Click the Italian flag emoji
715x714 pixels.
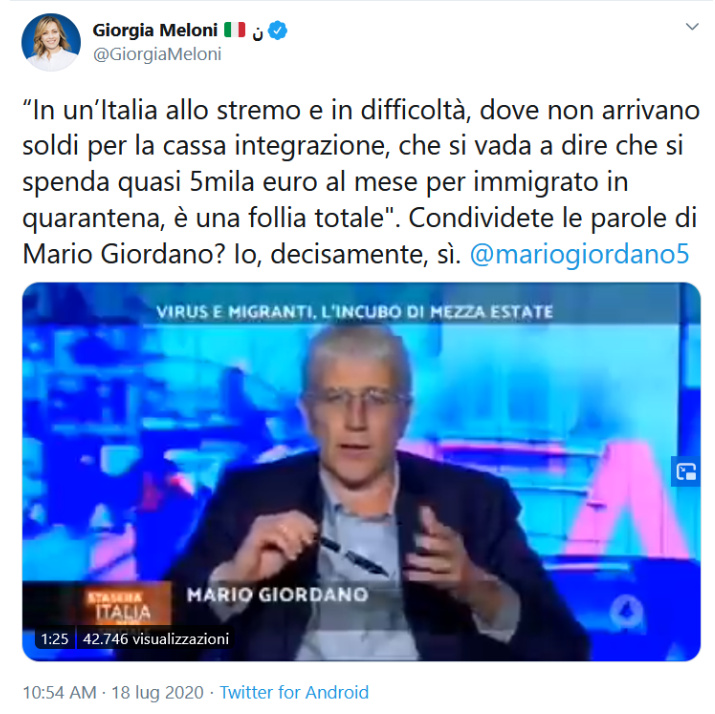(x=234, y=30)
